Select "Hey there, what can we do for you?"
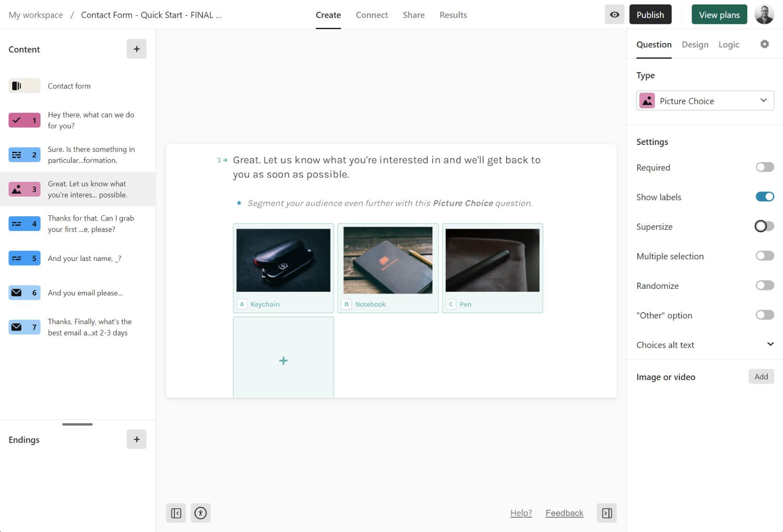Image resolution: width=783 pixels, height=532 pixels. [x=91, y=120]
